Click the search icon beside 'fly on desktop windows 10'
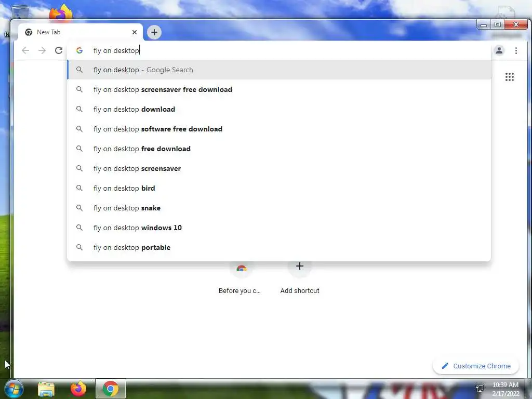 click(x=79, y=228)
